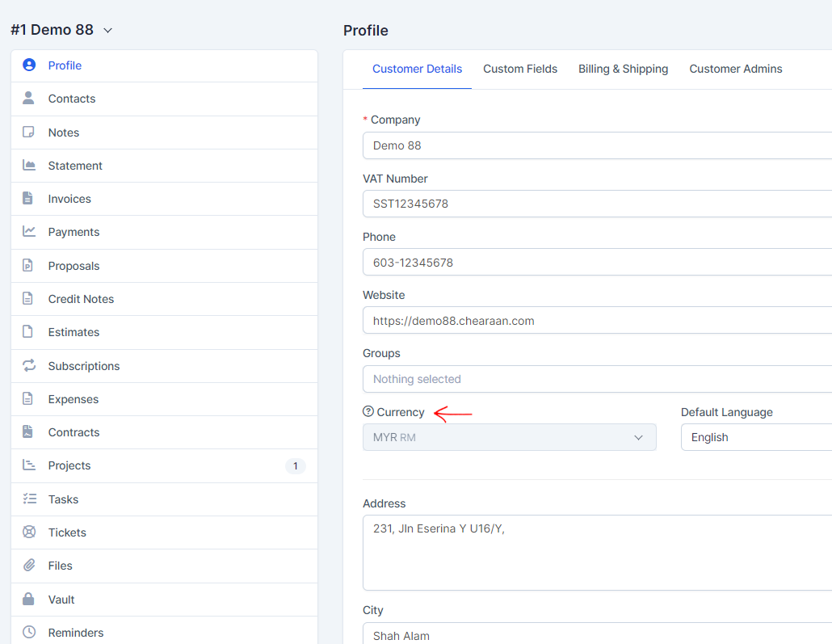
Task: Open the Default Language dropdown
Action: pyautogui.click(x=756, y=437)
